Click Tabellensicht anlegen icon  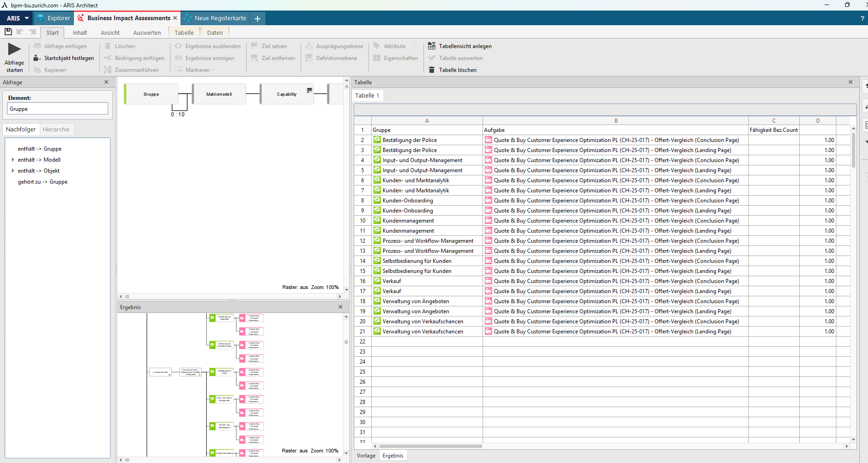[x=431, y=46]
